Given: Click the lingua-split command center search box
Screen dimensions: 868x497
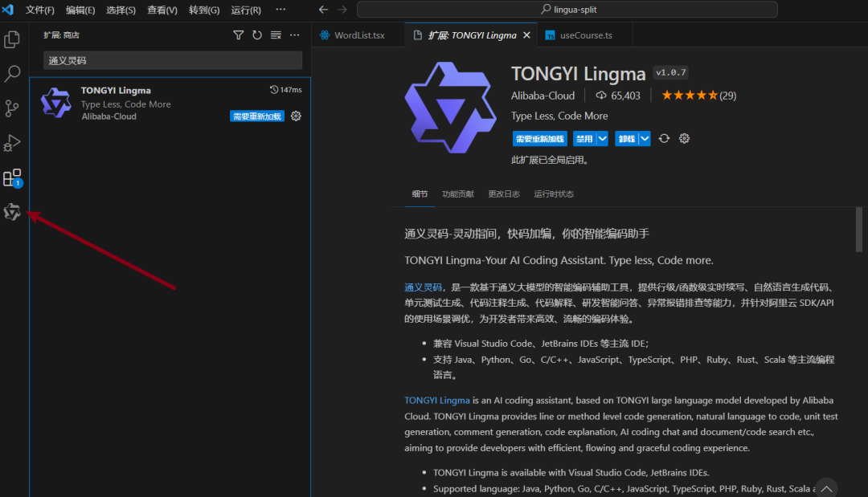Looking at the screenshot, I should click(567, 10).
